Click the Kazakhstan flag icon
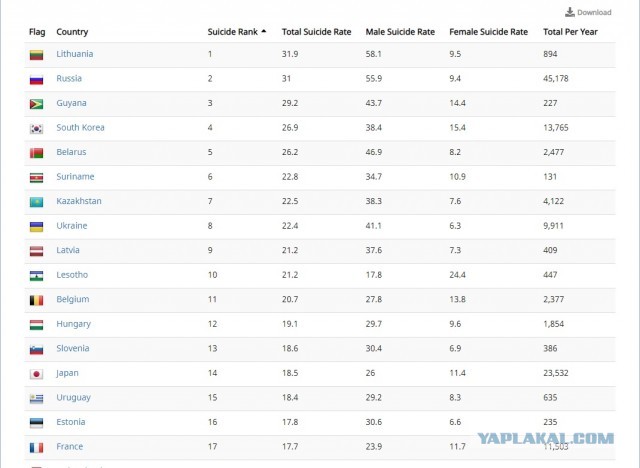 click(36, 202)
